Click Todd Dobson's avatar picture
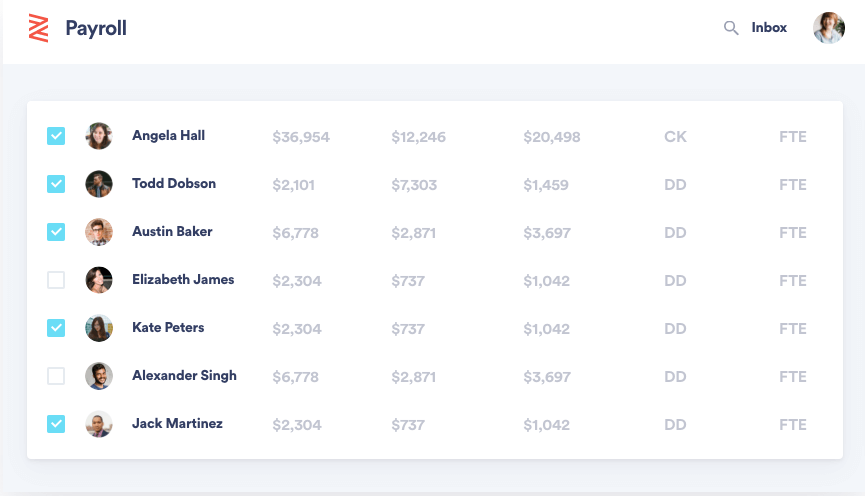 pyautogui.click(x=99, y=184)
